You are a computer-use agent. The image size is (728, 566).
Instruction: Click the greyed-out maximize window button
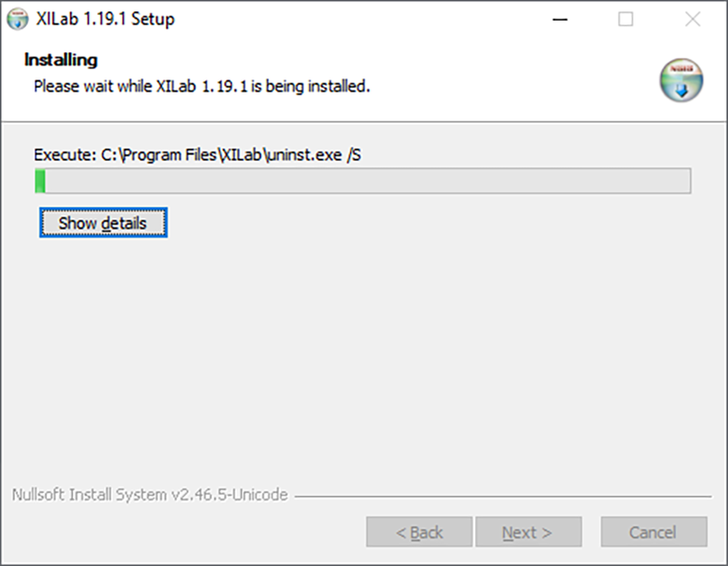click(625, 19)
